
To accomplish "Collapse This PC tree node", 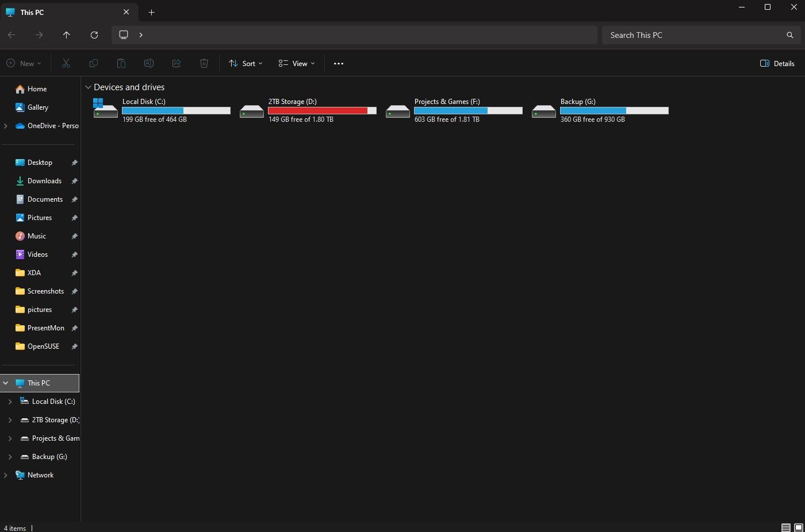I will tap(6, 383).
